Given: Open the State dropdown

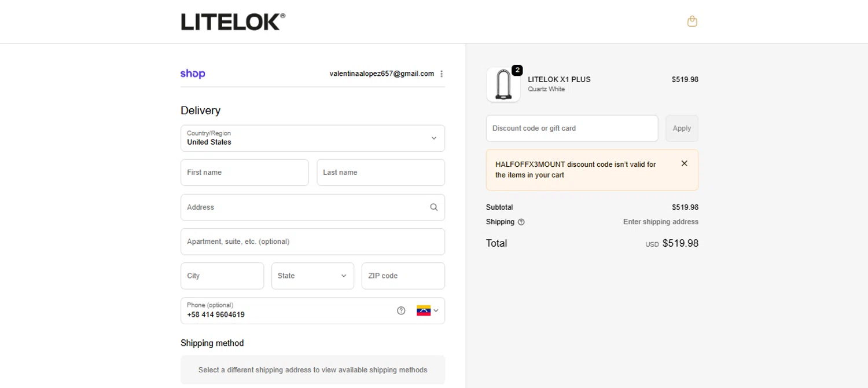Looking at the screenshot, I should [312, 276].
